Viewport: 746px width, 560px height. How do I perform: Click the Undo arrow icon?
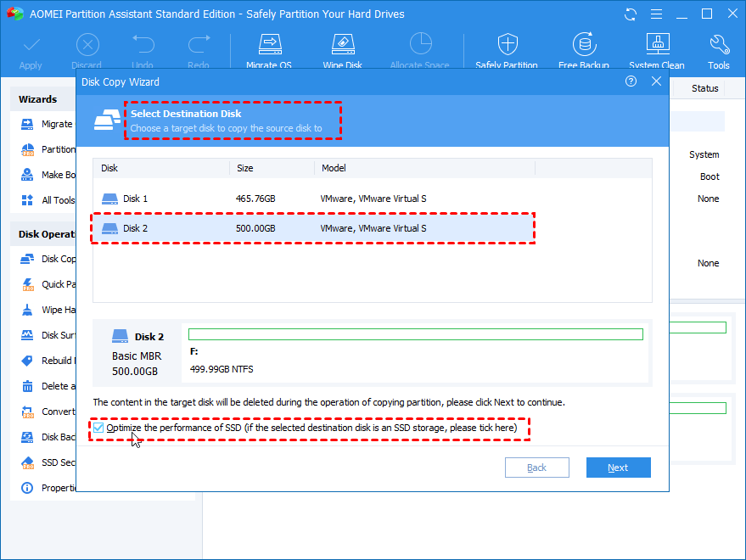[143, 44]
